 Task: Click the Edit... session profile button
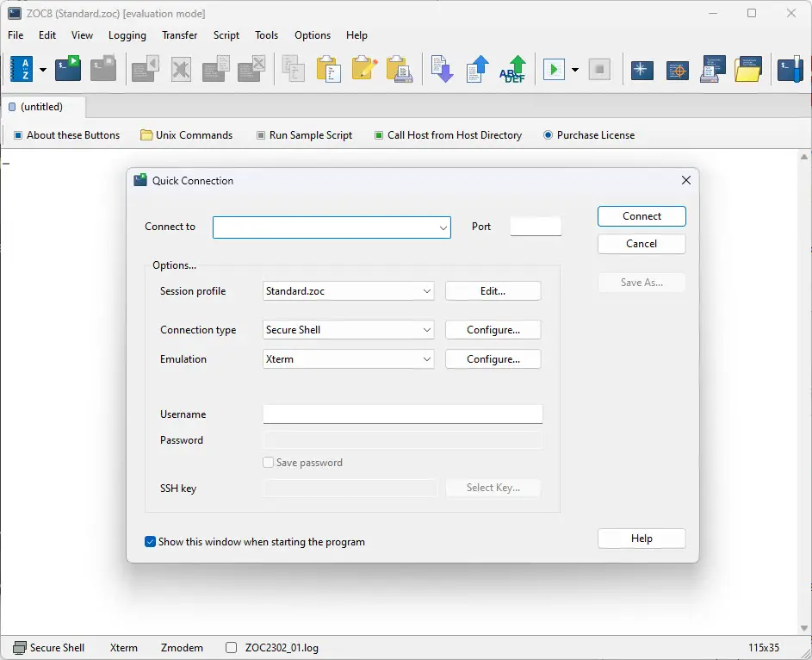(493, 291)
